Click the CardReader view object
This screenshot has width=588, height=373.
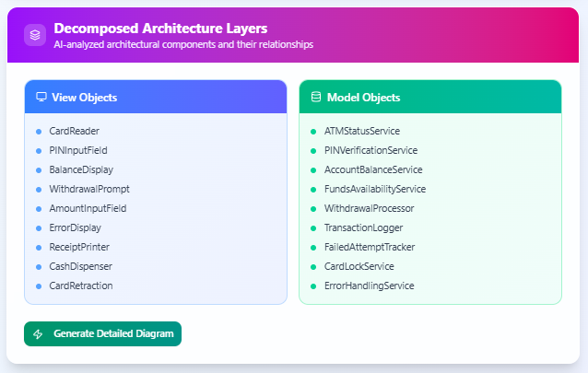pos(74,131)
